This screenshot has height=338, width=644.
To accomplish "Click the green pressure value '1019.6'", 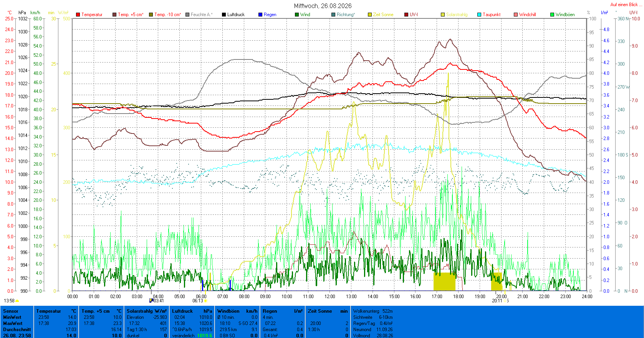I will point(205,336).
